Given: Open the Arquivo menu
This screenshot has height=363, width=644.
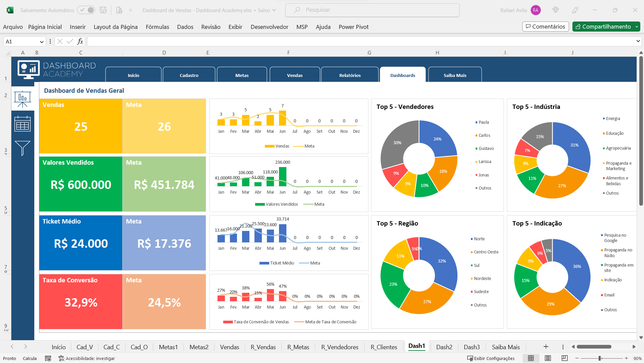Looking at the screenshot, I should click(13, 27).
